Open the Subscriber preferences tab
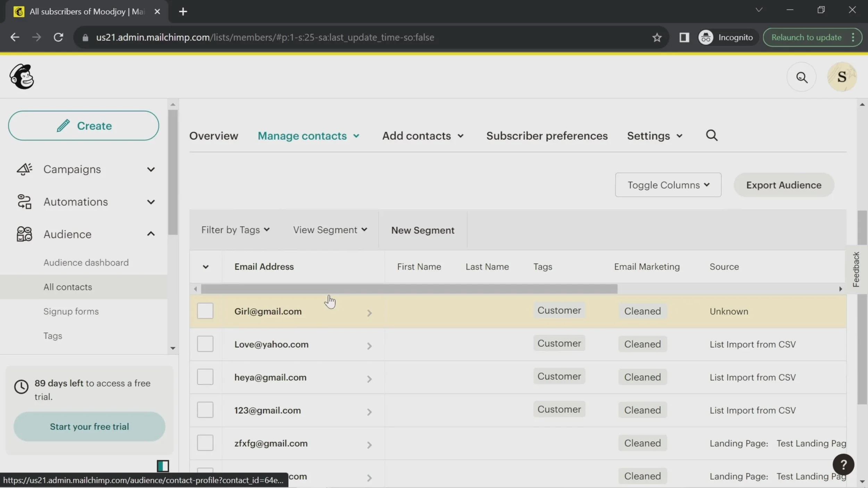This screenshot has height=488, width=868. [x=546, y=136]
